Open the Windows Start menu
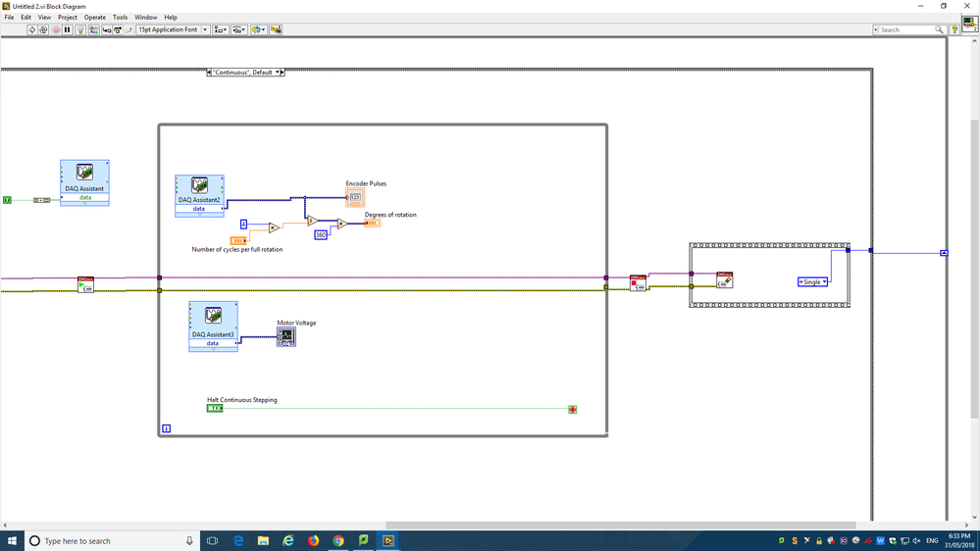 pos(12,541)
